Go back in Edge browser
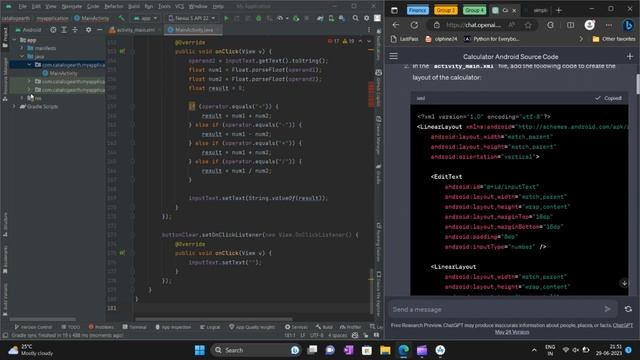 coord(396,25)
